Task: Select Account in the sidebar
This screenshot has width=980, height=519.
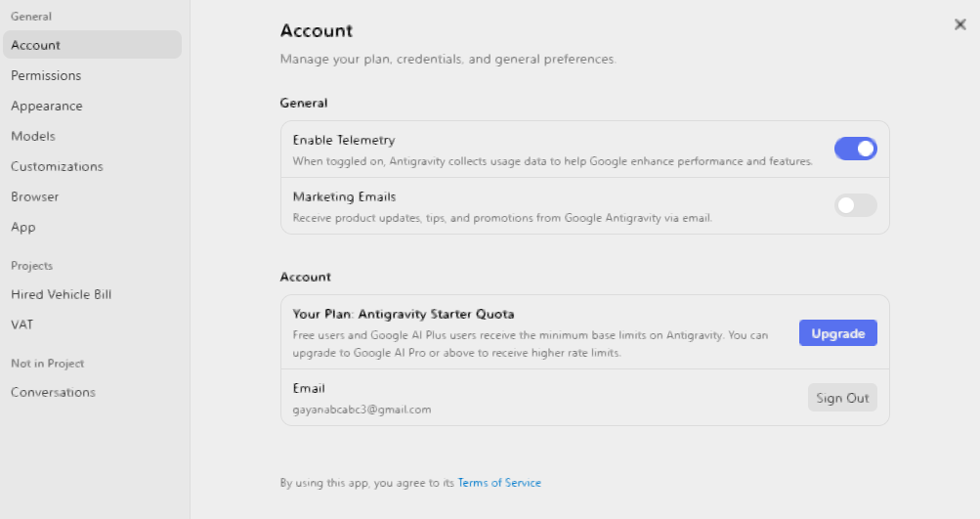Action: (93, 45)
